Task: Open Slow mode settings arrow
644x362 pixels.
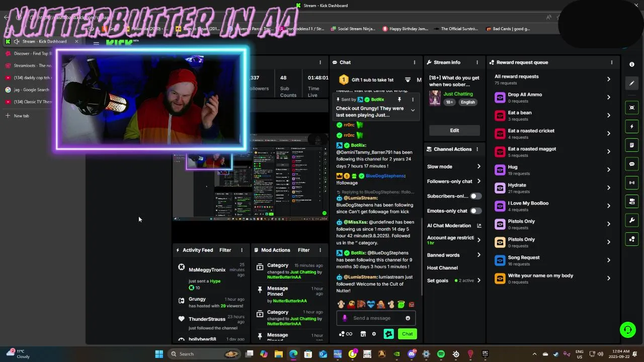Action: pos(478,166)
